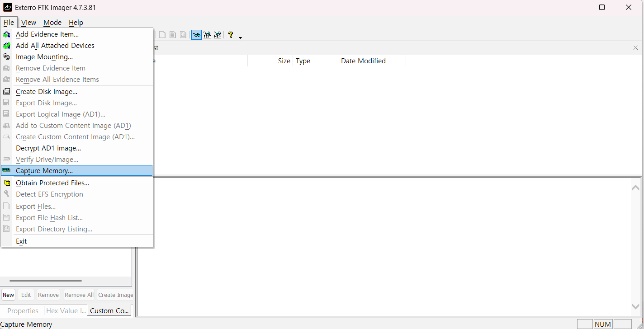Click the viewer pane scroll up arrow

point(635,188)
